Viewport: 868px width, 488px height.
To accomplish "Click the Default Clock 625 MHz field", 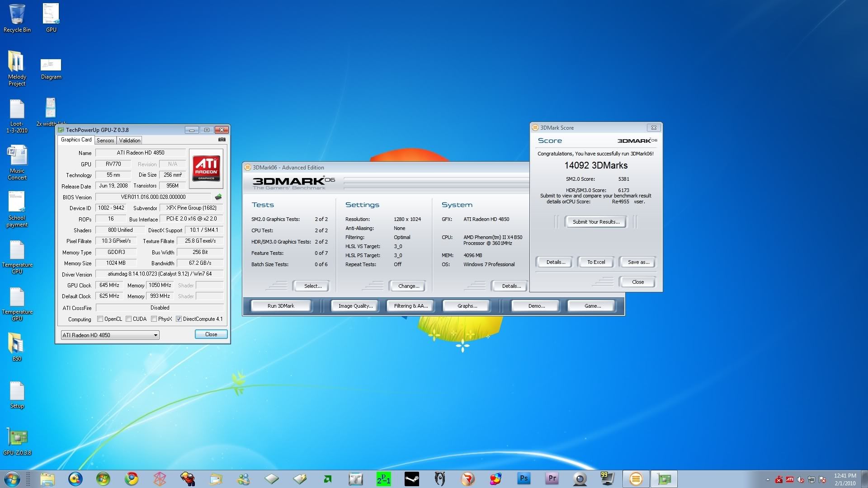I will click(x=109, y=296).
